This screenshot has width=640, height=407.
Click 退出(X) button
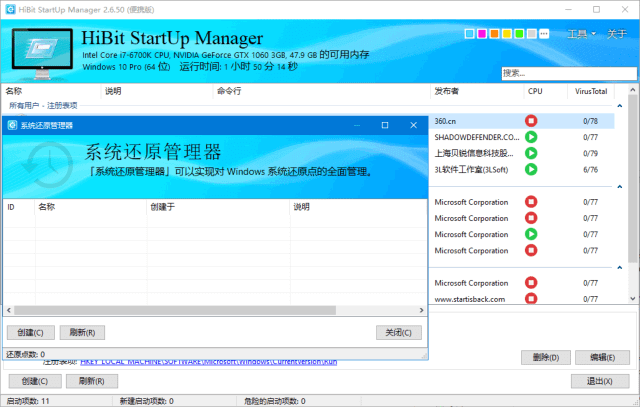coord(600,381)
